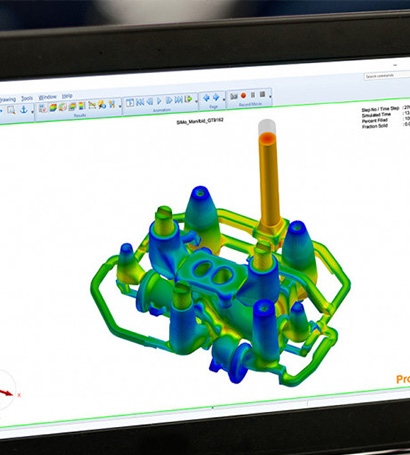The image size is (410, 455).
Task: Pause the movie recording
Action: [253, 95]
